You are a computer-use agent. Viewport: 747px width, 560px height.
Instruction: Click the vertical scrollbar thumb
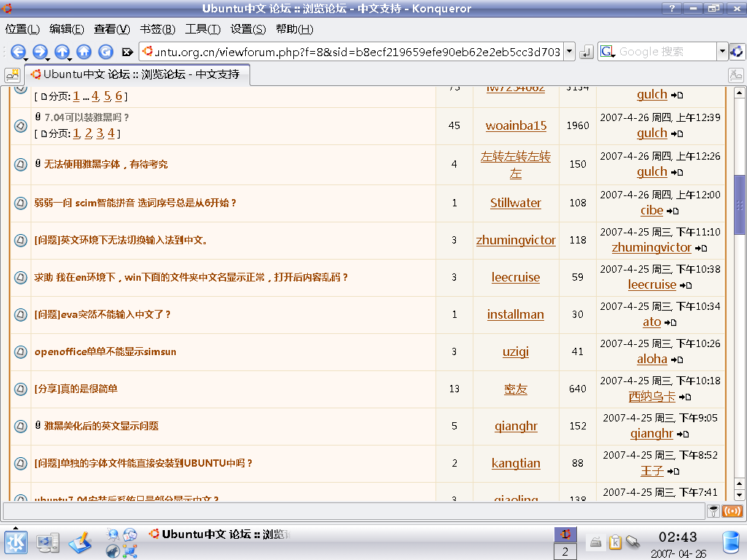coord(740,205)
